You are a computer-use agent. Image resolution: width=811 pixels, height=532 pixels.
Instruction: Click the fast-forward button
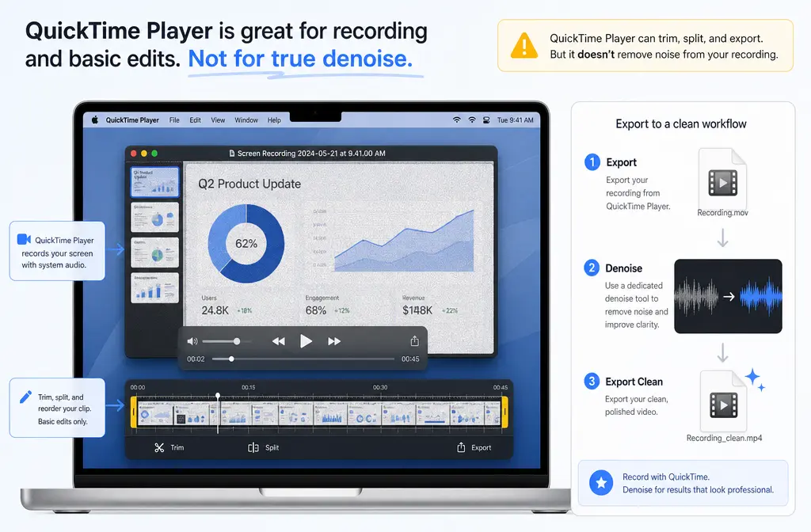(334, 341)
